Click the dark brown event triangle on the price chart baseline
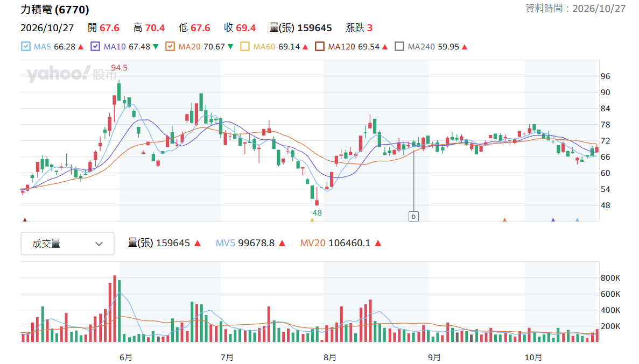This screenshot has width=639, height=364. [x=25, y=220]
